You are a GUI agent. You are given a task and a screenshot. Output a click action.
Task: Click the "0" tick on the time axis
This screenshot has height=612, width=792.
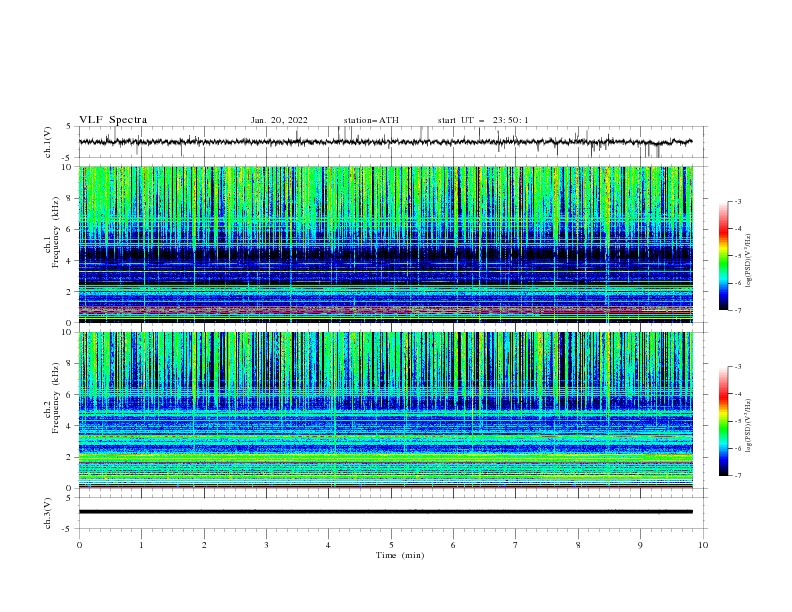coord(79,545)
